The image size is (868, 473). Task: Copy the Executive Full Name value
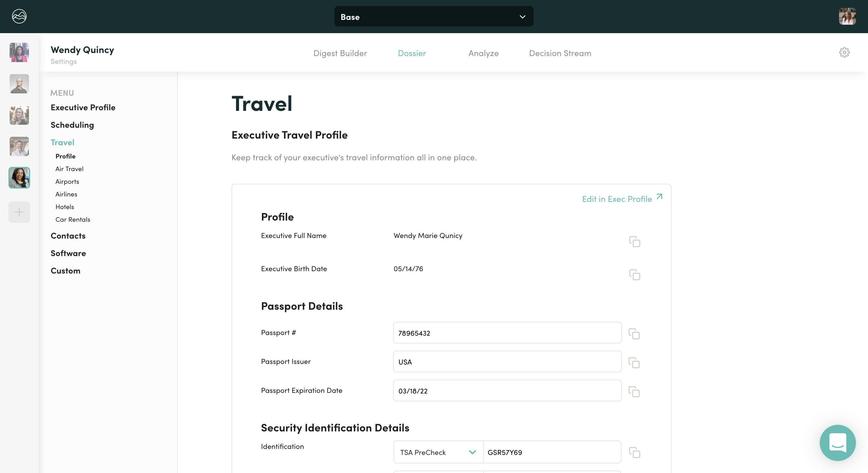coord(634,242)
